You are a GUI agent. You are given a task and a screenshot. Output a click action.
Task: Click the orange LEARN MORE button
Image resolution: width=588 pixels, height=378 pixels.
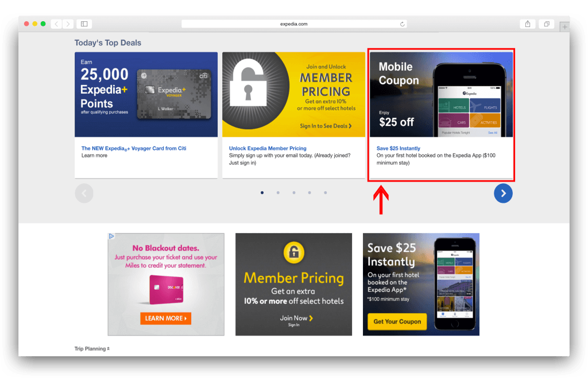coord(166,318)
